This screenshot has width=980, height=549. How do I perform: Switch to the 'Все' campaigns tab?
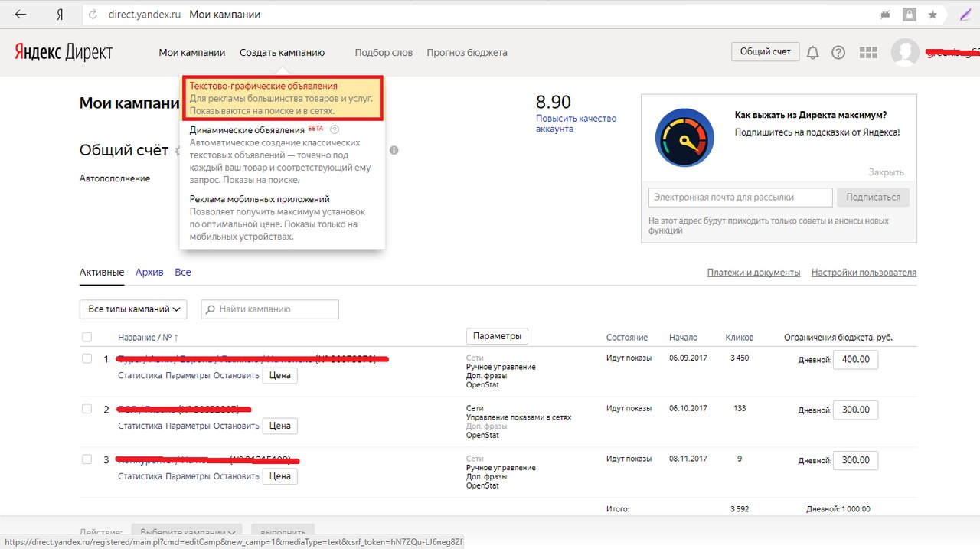pos(183,273)
